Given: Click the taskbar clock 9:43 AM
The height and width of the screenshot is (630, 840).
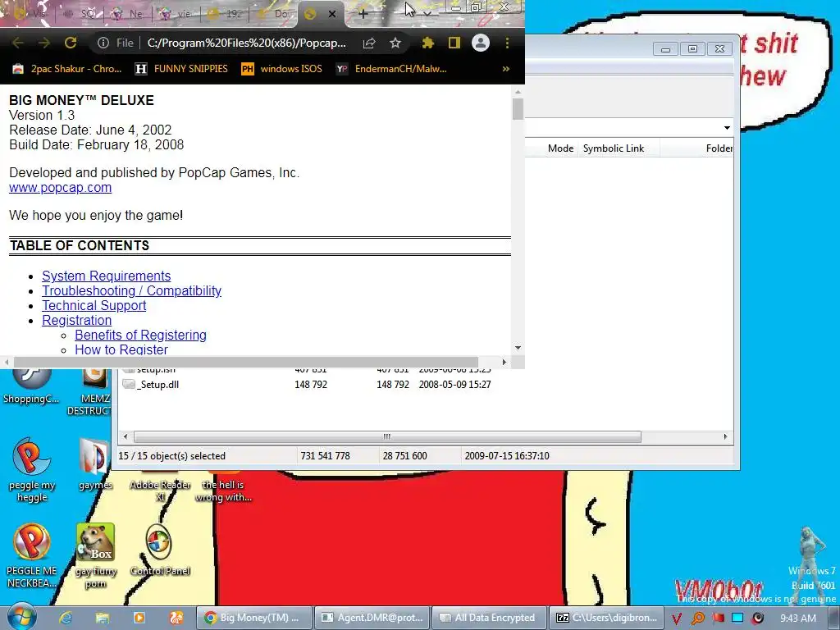Looking at the screenshot, I should (x=798, y=618).
